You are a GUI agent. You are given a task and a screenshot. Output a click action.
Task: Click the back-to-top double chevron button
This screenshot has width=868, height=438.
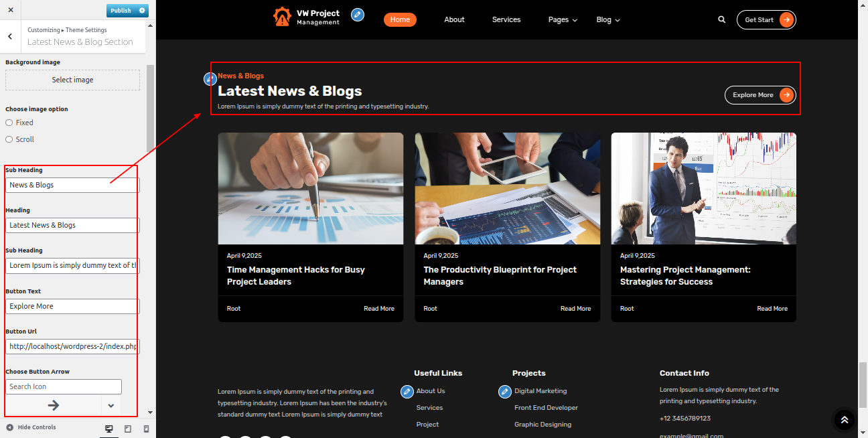pos(845,420)
